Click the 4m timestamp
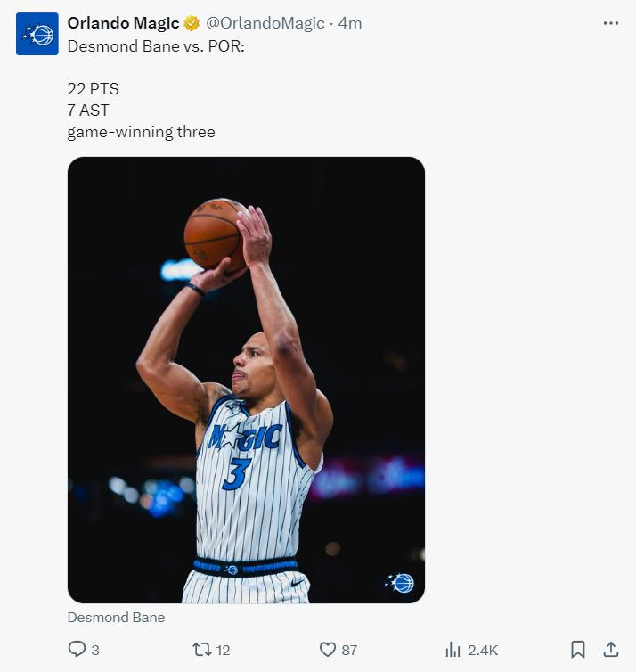The image size is (636, 672). tap(350, 24)
